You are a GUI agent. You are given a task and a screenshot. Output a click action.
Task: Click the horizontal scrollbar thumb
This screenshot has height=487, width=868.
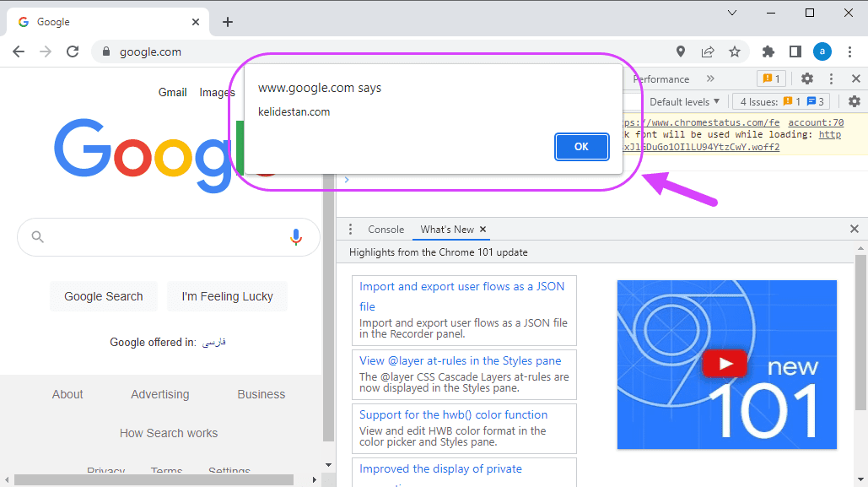click(x=154, y=479)
